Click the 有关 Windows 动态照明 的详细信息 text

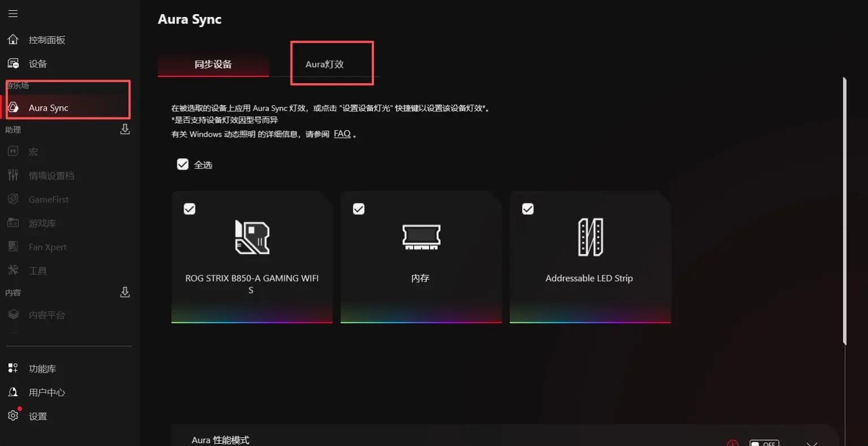pyautogui.click(x=250, y=135)
